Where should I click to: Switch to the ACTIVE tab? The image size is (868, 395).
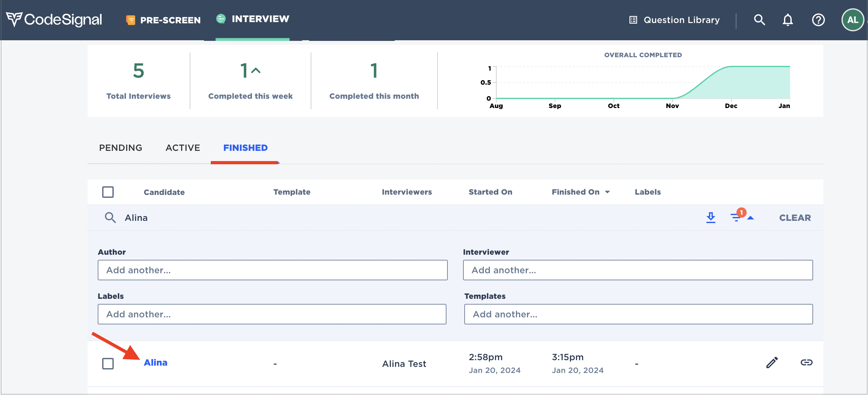tap(182, 148)
